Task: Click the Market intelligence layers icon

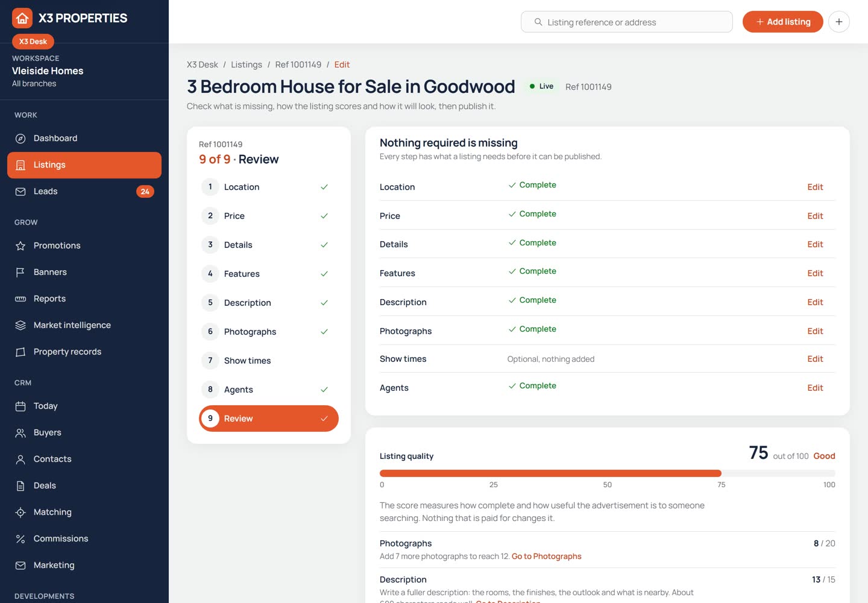Action: pyautogui.click(x=20, y=326)
